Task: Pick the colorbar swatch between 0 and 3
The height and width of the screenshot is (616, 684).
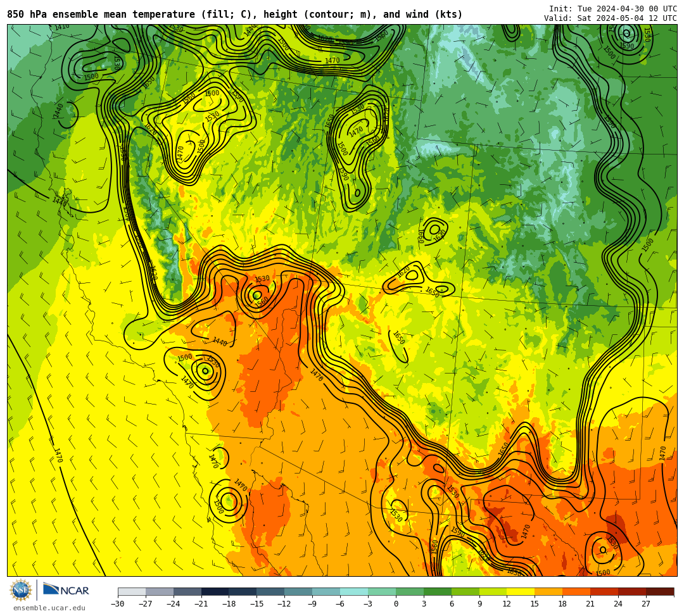Action: 410,591
